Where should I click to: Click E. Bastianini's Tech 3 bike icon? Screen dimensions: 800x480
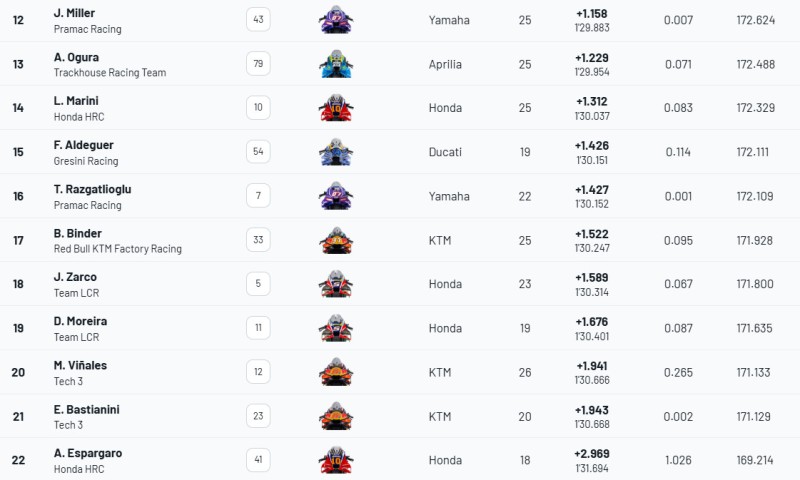tap(336, 416)
